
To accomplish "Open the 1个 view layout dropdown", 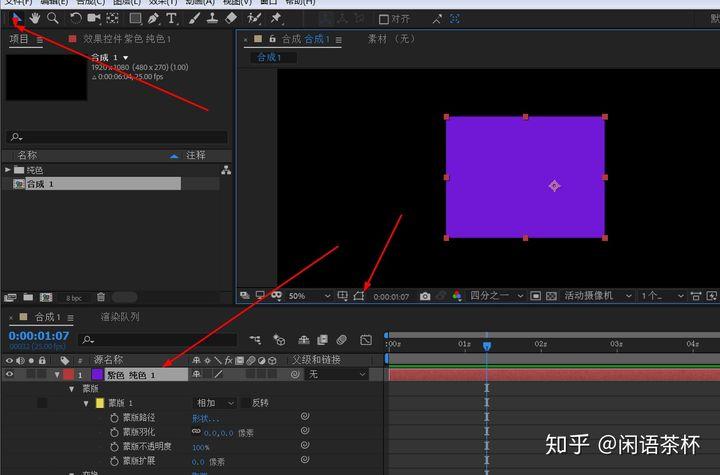I will [x=662, y=296].
